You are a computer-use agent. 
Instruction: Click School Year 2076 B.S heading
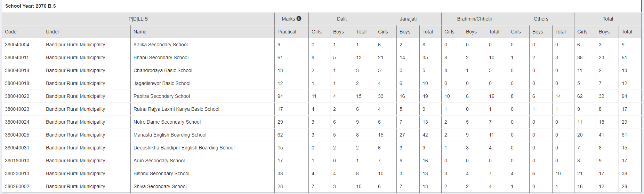tap(31, 6)
